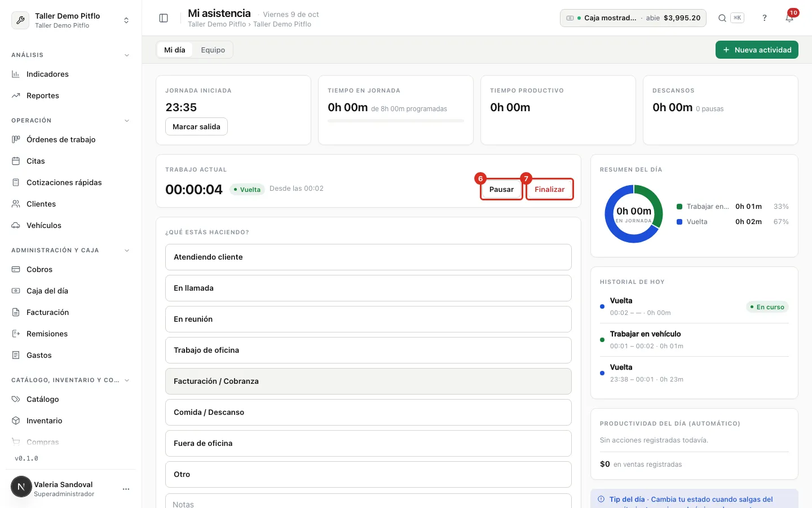
Task: Select the Facturación / Cobranza activity
Action: [x=368, y=381]
